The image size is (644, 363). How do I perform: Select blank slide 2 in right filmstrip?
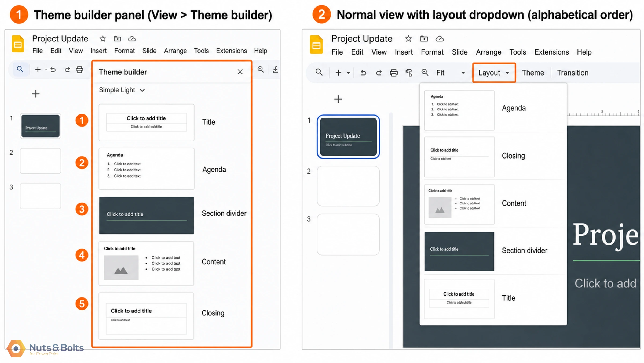[348, 186]
